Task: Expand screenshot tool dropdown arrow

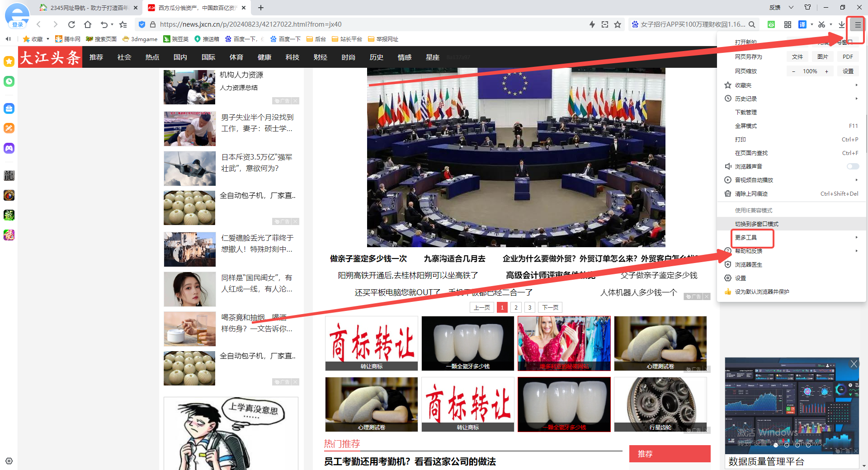Action: 831,25
